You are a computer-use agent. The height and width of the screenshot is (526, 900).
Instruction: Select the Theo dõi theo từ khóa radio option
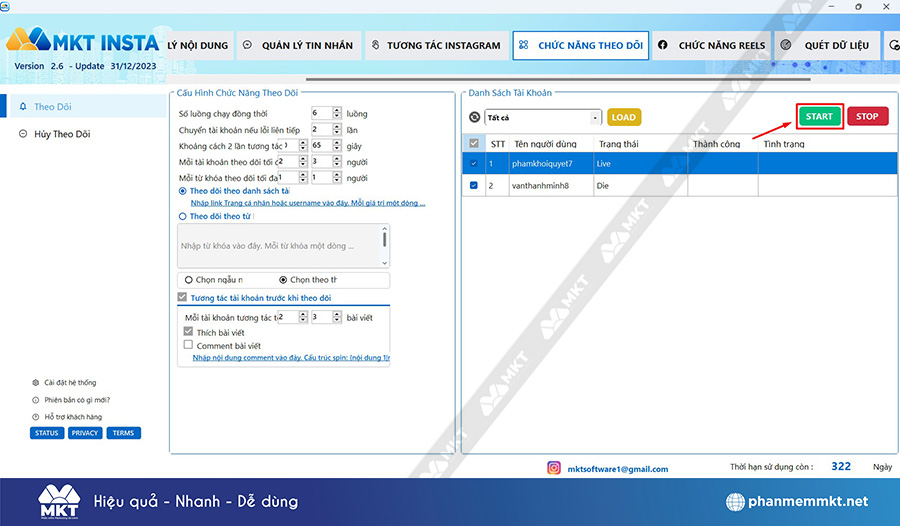click(182, 216)
